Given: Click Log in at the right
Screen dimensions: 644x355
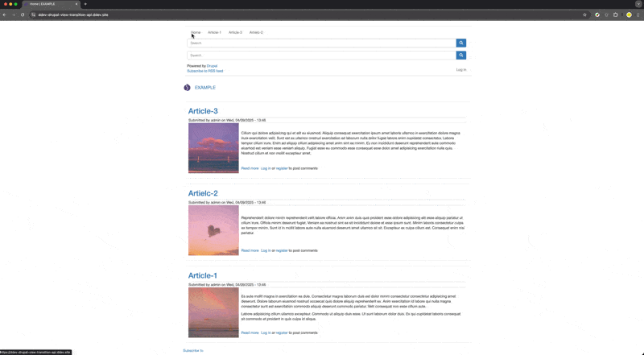Looking at the screenshot, I should [x=460, y=70].
